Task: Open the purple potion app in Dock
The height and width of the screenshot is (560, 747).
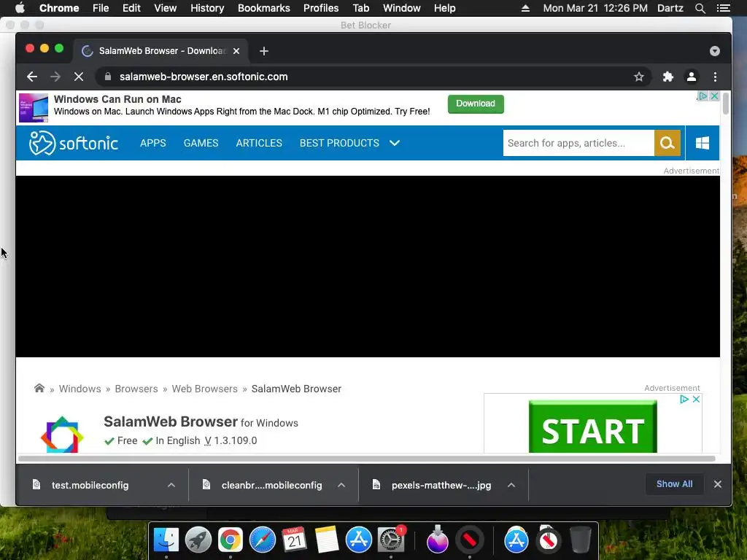Action: click(x=438, y=539)
